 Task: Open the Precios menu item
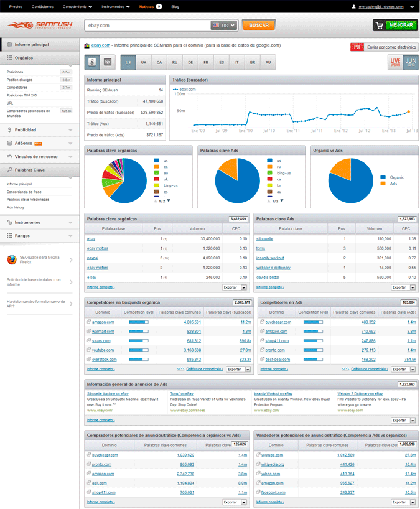16,6
